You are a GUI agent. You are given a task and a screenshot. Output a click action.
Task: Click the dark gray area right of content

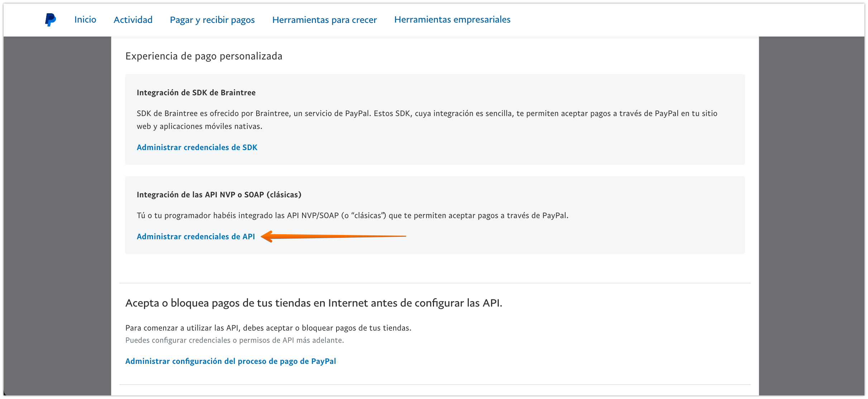(811, 215)
